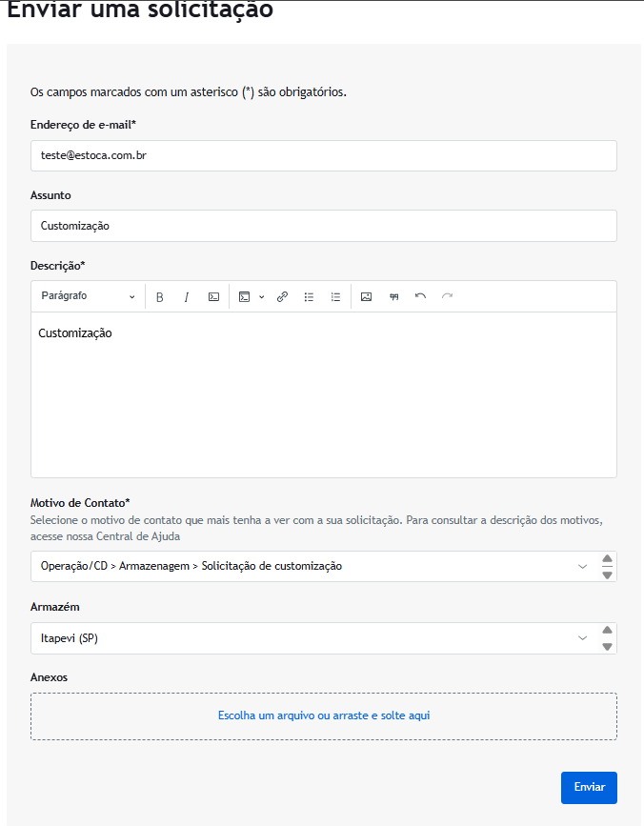
Task: Insert inline code in description
Action: click(213, 297)
